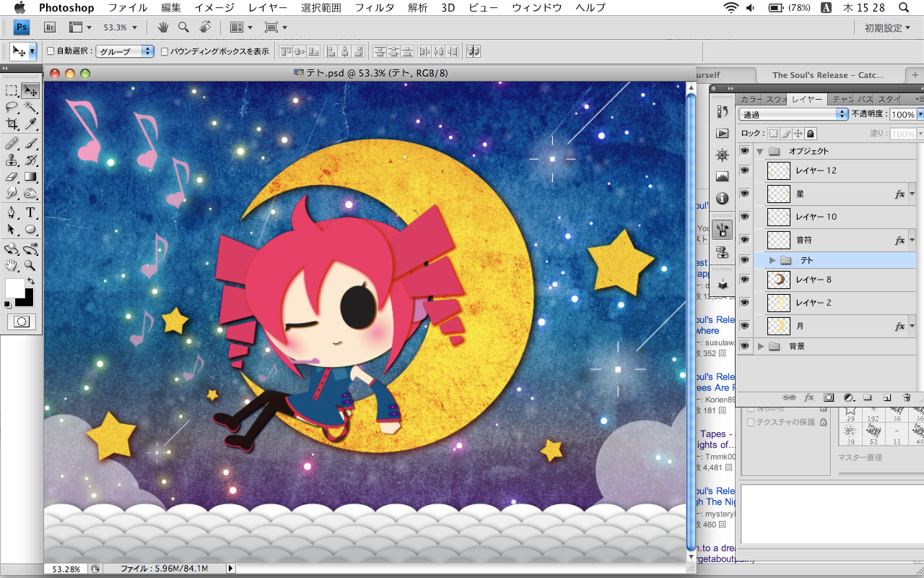Select the Magic Wand tool
Screen dimensions: 924x578
(30, 108)
